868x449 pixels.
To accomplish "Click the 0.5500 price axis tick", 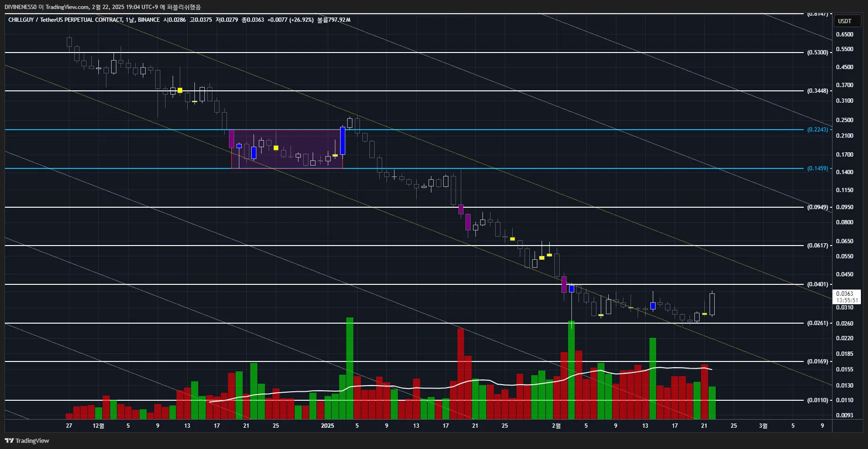I will click(x=845, y=49).
